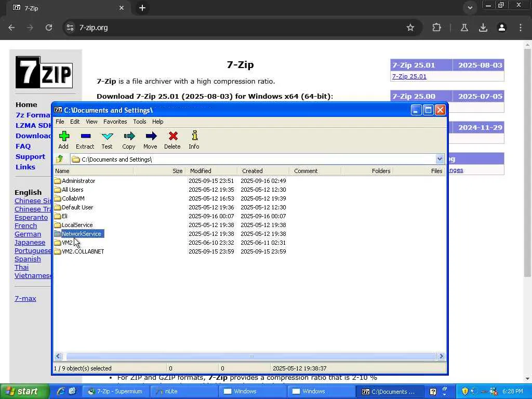Open the File menu
This screenshot has height=399, width=532.
60,122
